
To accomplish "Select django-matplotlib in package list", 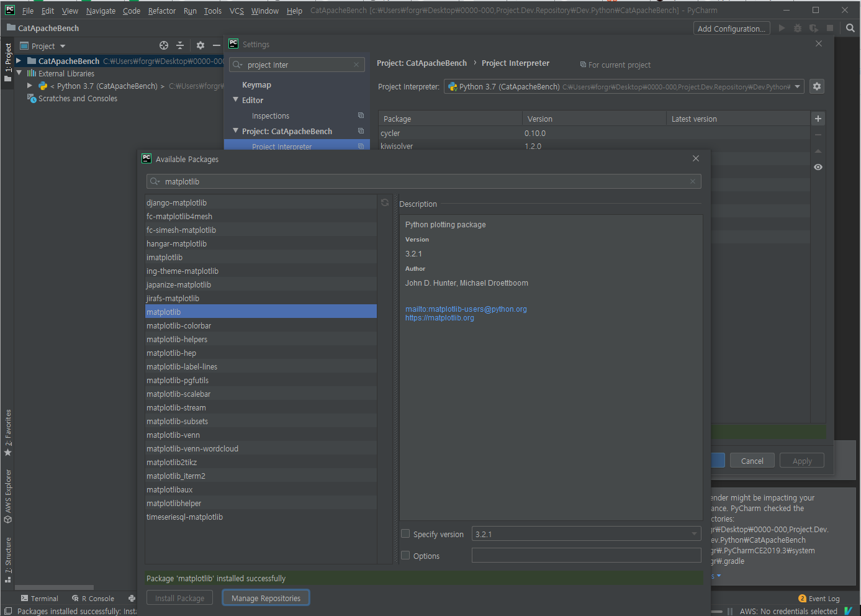I will pos(261,202).
